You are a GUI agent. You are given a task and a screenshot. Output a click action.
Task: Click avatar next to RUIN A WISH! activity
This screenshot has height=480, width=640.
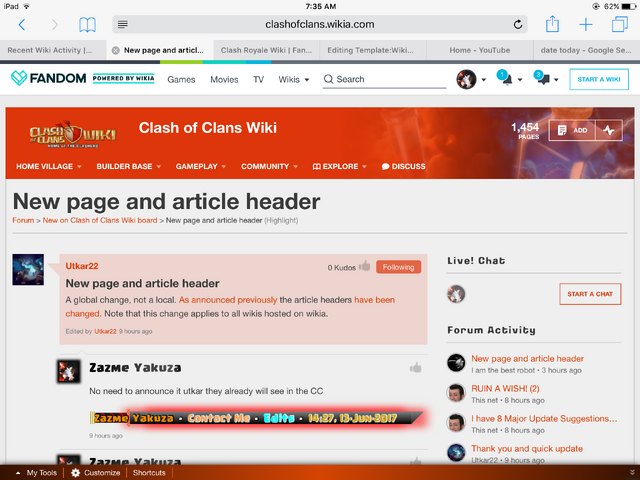coord(456,393)
